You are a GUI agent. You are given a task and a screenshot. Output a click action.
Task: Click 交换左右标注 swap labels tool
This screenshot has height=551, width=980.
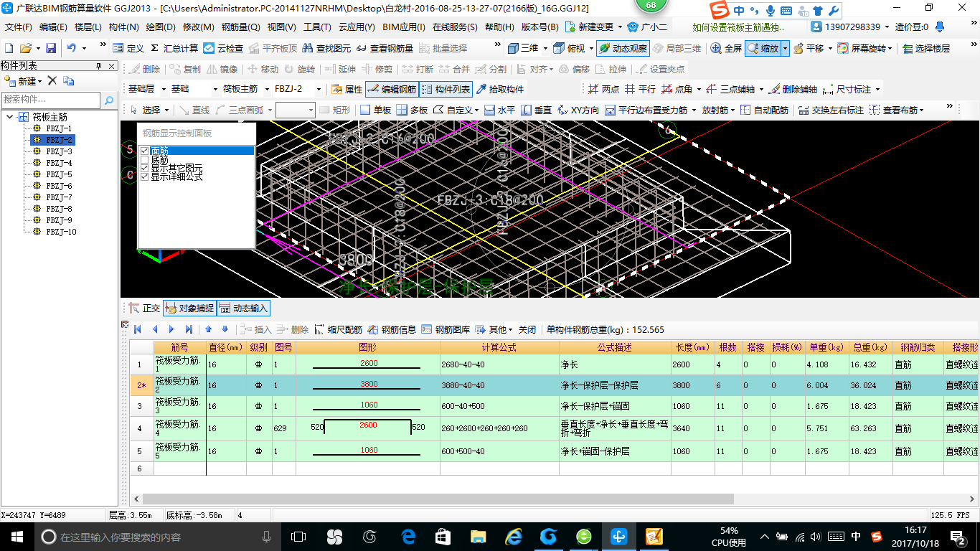[x=831, y=110]
